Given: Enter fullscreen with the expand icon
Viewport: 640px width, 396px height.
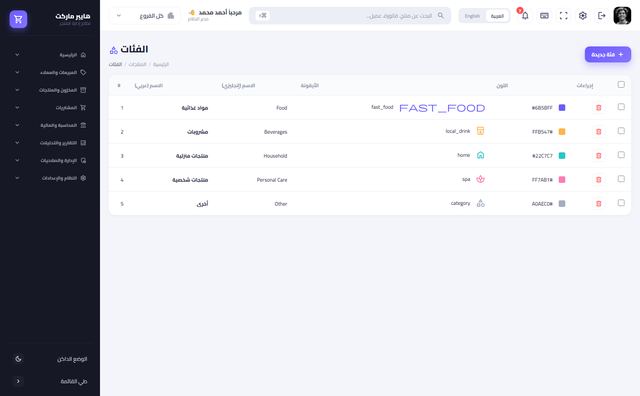Looking at the screenshot, I should coord(563,16).
